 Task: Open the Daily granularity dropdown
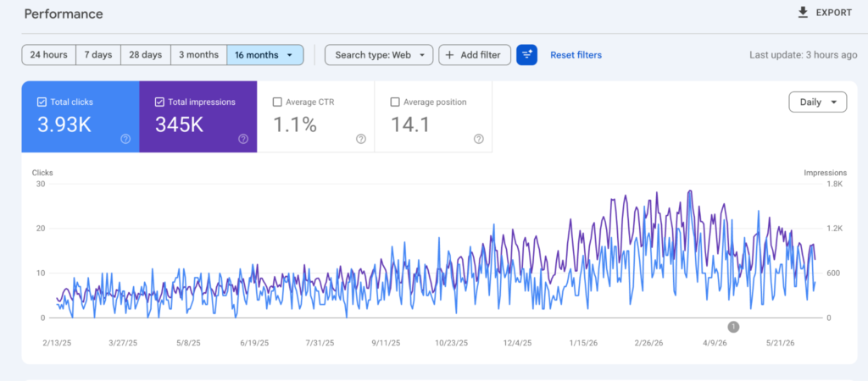[818, 102]
